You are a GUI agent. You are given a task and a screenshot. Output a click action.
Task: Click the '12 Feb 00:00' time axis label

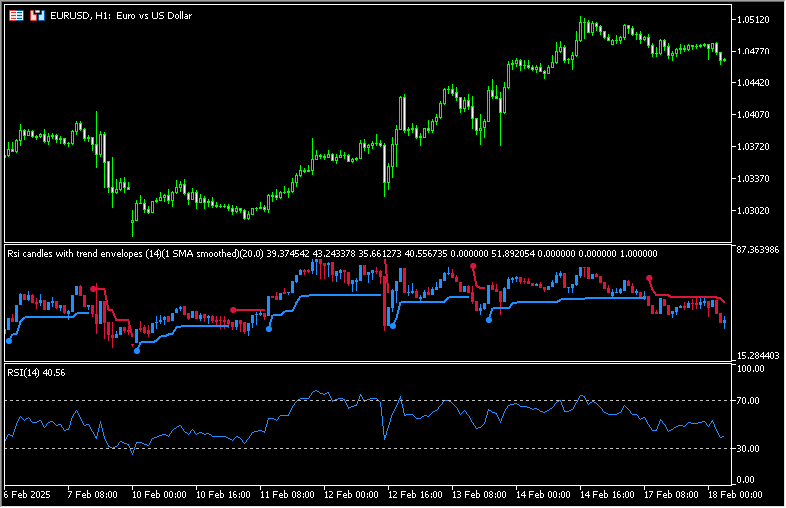(x=351, y=495)
